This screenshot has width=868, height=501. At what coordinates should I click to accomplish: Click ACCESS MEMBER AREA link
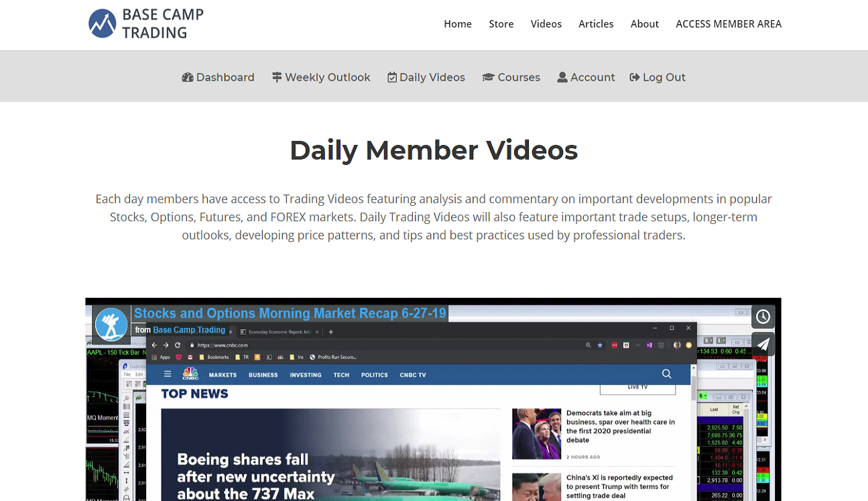pyautogui.click(x=729, y=24)
